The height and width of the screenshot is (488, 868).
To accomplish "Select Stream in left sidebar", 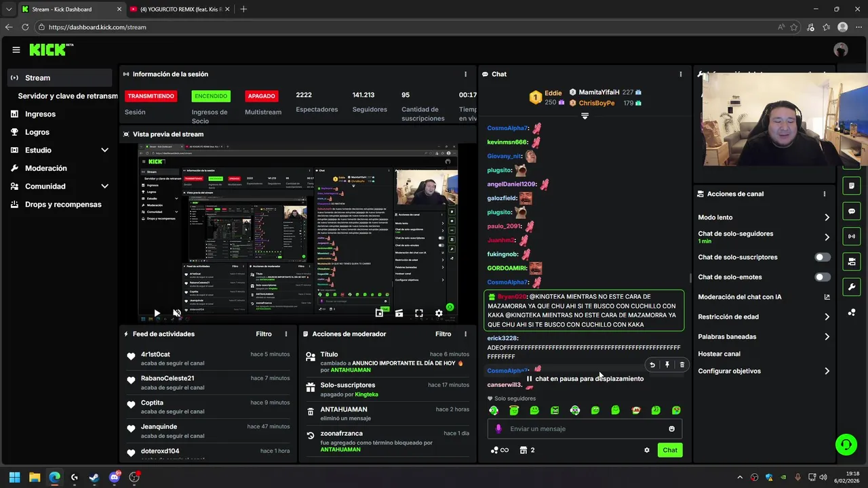I will click(60, 78).
